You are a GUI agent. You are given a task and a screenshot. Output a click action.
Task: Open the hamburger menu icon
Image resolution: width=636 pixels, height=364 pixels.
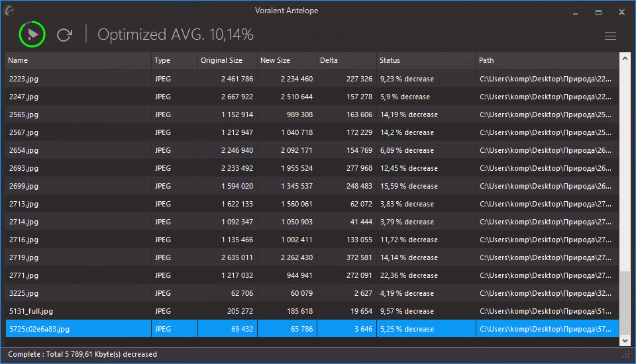610,36
